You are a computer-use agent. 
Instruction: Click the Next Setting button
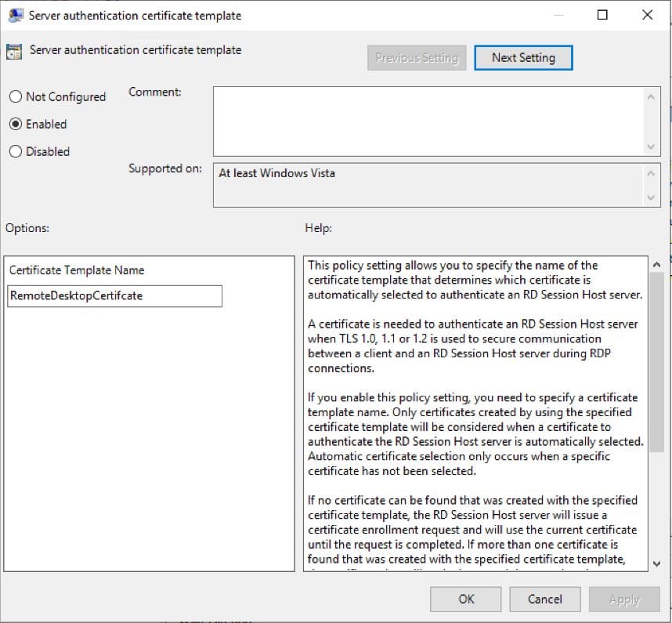pos(523,58)
